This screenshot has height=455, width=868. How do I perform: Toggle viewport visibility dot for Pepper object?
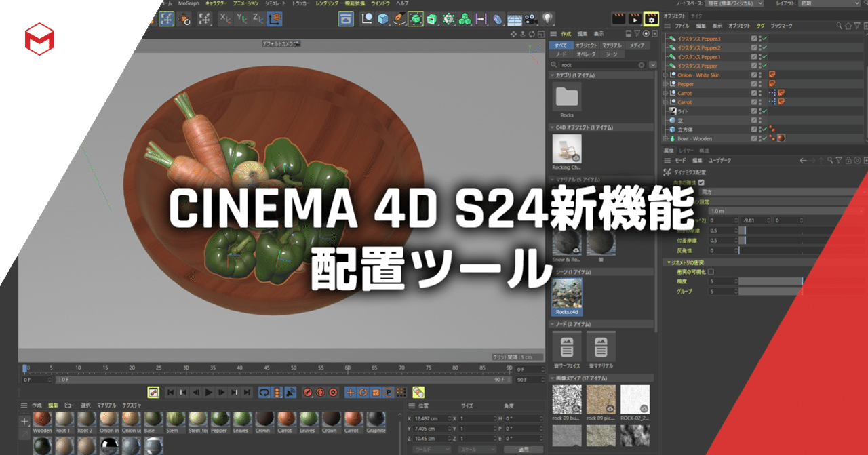pos(760,81)
